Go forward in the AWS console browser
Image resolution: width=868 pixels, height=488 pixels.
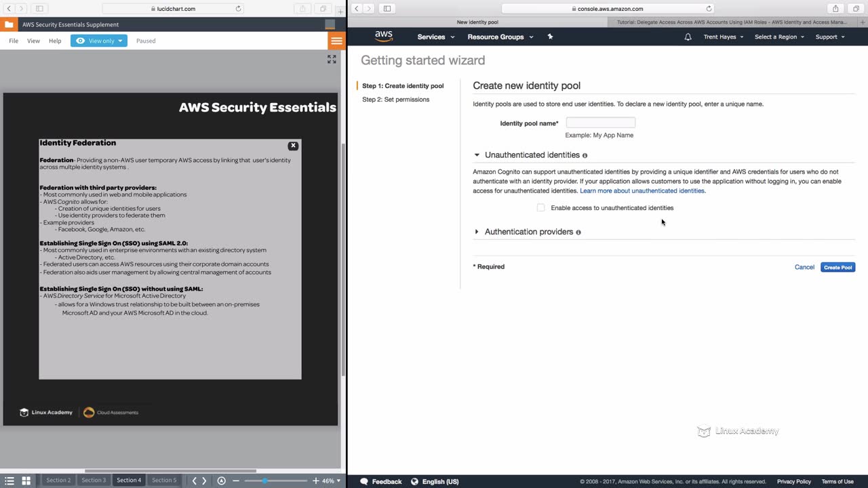point(370,9)
